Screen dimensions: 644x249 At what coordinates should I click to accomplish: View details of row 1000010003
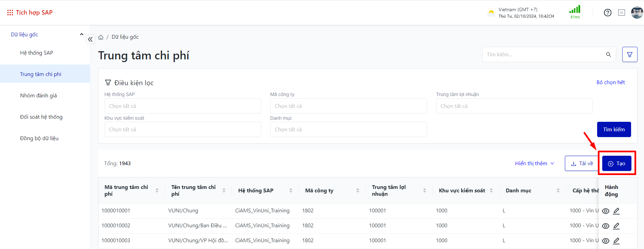(x=605, y=241)
